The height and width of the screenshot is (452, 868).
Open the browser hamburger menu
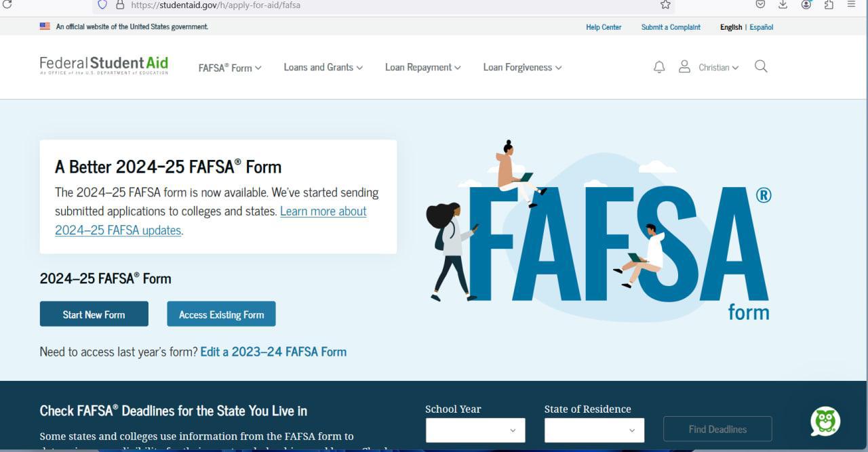851,5
